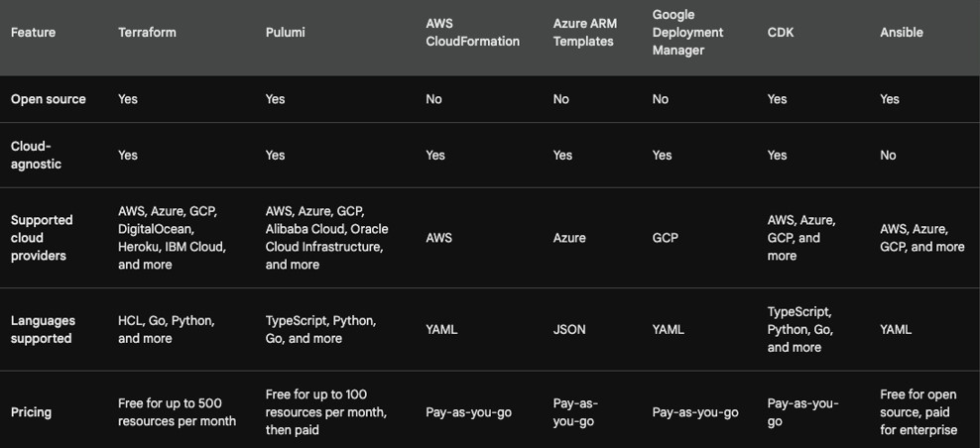
Task: Click the CDK column header
Action: coord(781,33)
